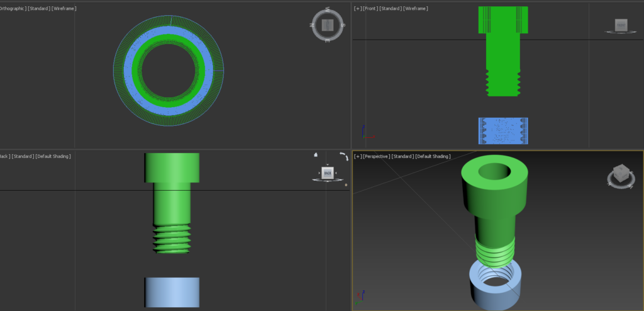
Task: Click the E compass letter on Orthographic ViewCube
Action: pos(327,41)
